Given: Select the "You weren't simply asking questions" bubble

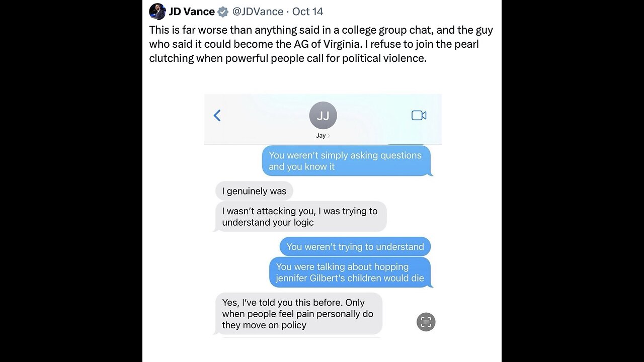Looking at the screenshot, I should coord(345,161).
